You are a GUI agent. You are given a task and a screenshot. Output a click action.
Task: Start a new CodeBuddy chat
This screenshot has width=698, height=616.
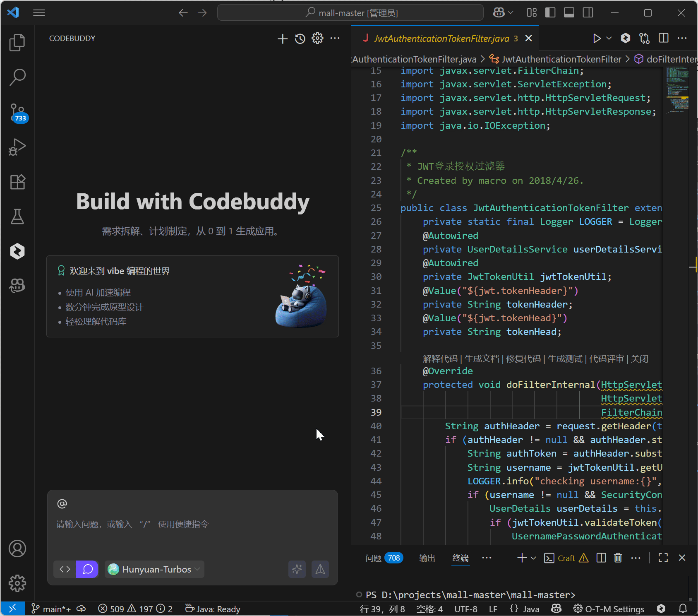coord(283,38)
